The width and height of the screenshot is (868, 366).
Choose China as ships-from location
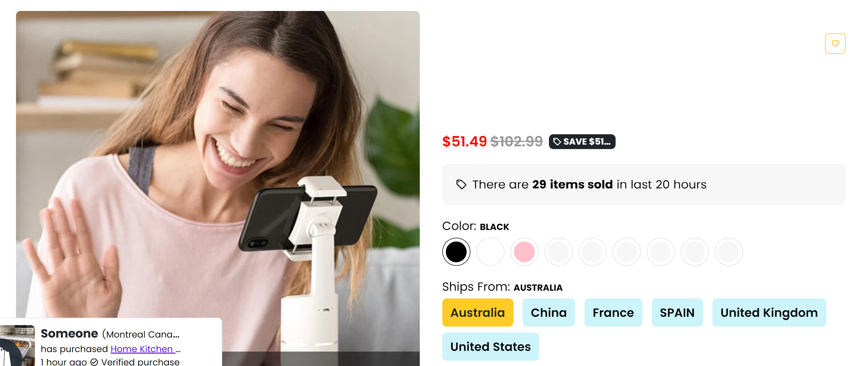click(548, 312)
